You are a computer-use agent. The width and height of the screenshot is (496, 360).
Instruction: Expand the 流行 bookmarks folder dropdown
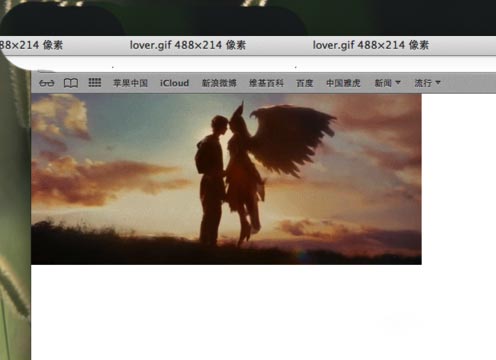(x=427, y=83)
